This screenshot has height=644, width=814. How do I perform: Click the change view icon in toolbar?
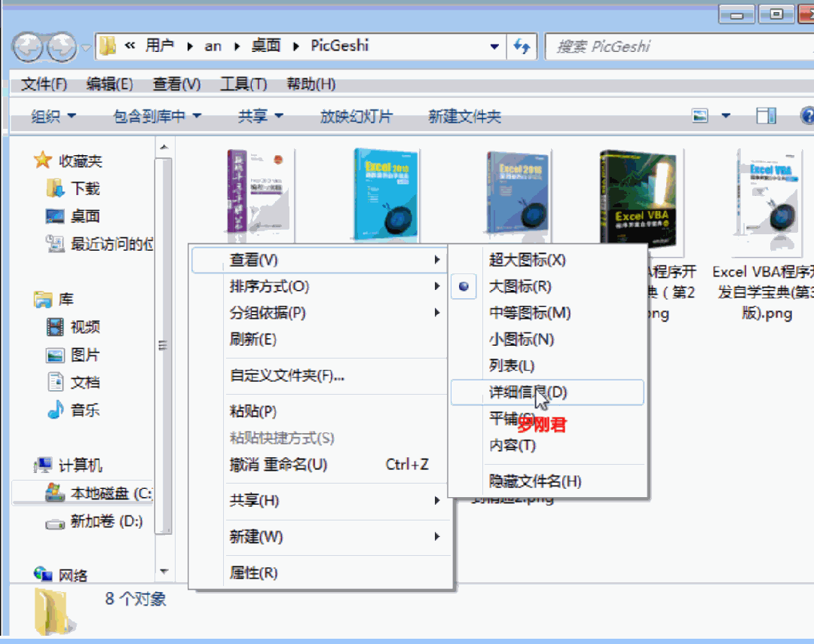700,116
